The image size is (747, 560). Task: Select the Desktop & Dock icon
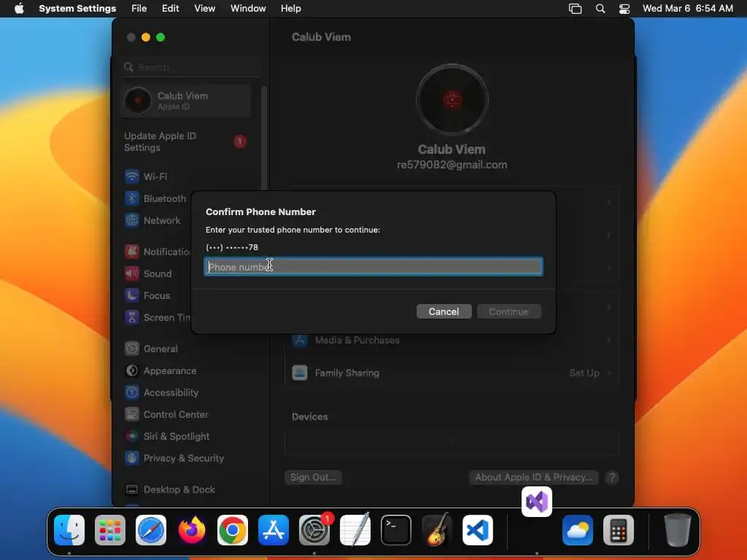tap(132, 489)
